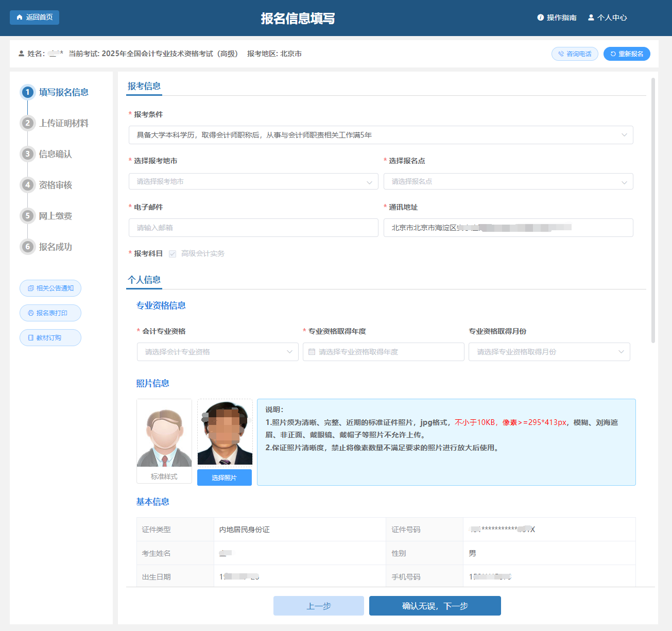Open the 选择报考地市 dropdown
The width and height of the screenshot is (672, 631).
[253, 182]
